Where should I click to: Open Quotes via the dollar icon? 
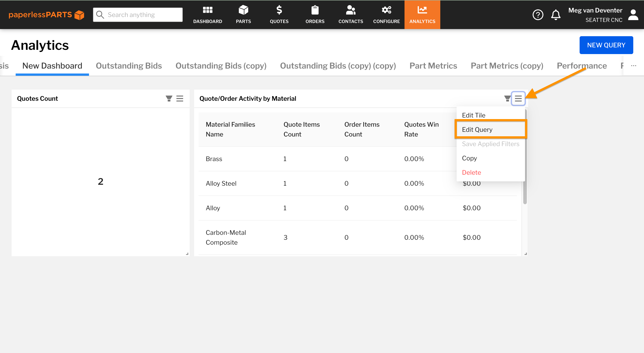click(279, 10)
